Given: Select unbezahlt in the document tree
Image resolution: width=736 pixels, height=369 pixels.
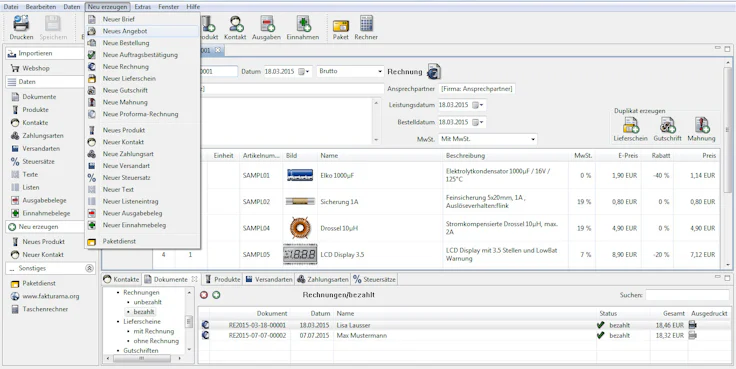Looking at the screenshot, I should click(147, 302).
